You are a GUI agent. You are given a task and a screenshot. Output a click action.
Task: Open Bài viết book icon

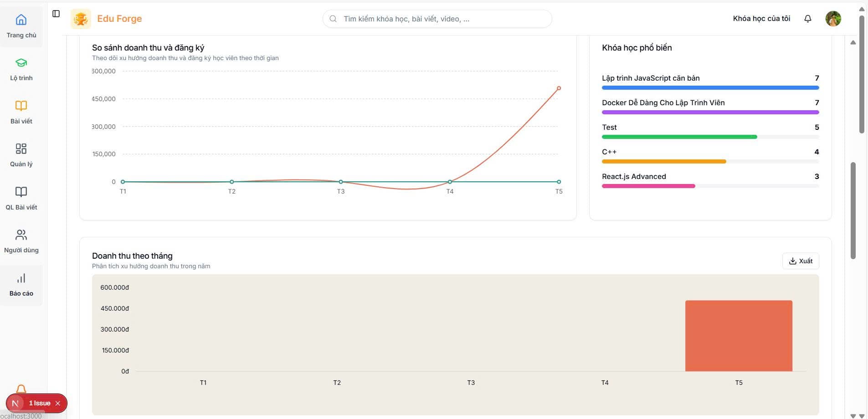pos(21,106)
